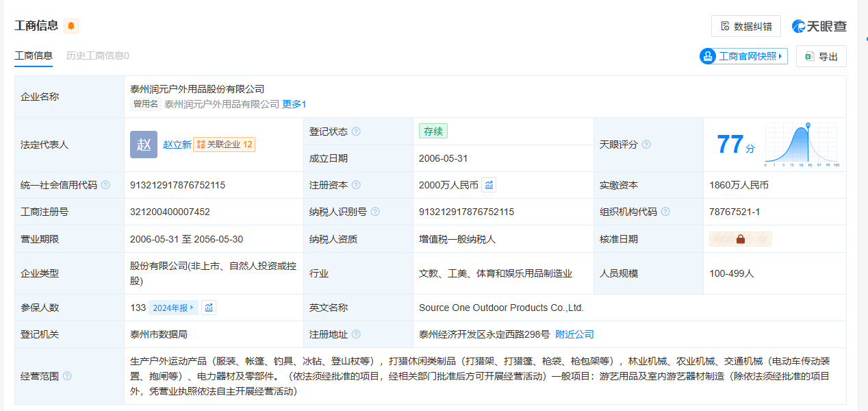Click the 赵 avatar of the legal representative
The image size is (868, 411).
point(144,145)
